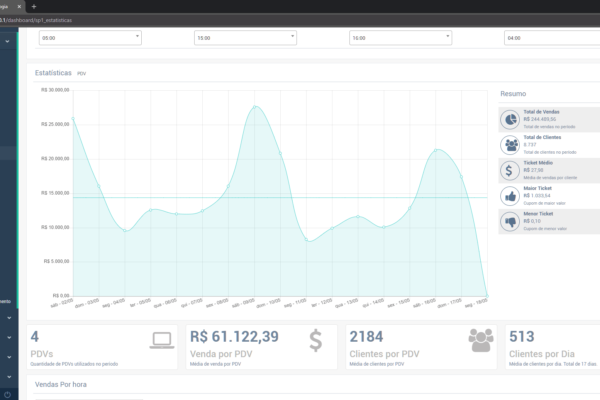Click the chart data point for qua - 13/05
The height and width of the screenshot is (400, 600).
click(x=358, y=217)
